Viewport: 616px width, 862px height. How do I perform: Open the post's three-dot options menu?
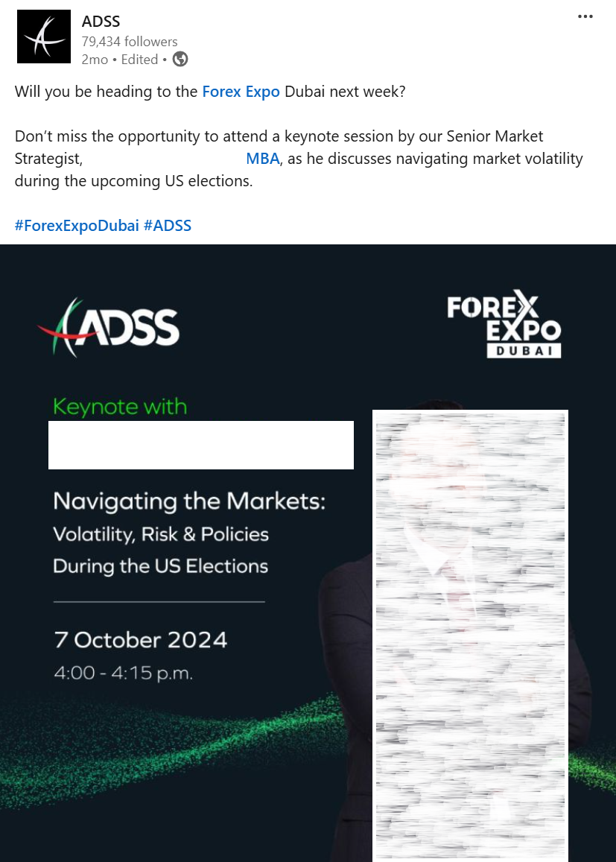point(585,17)
